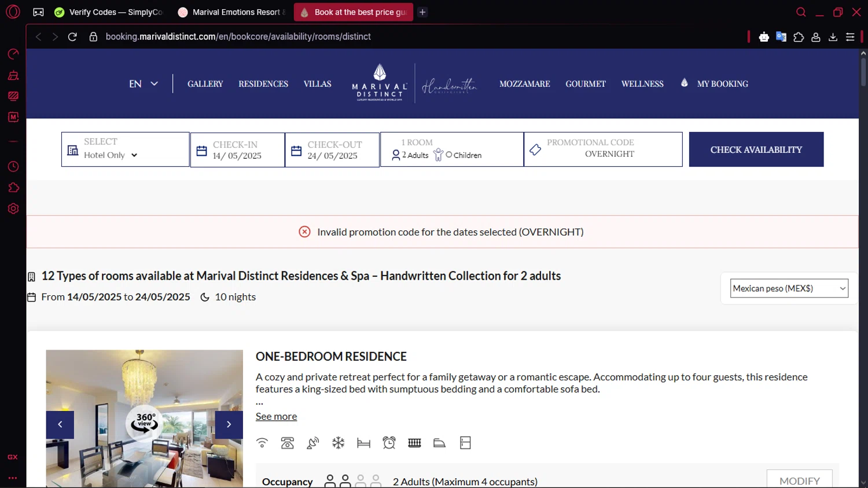The width and height of the screenshot is (868, 488).
Task: Open the Check-out date picker
Action: (332, 150)
